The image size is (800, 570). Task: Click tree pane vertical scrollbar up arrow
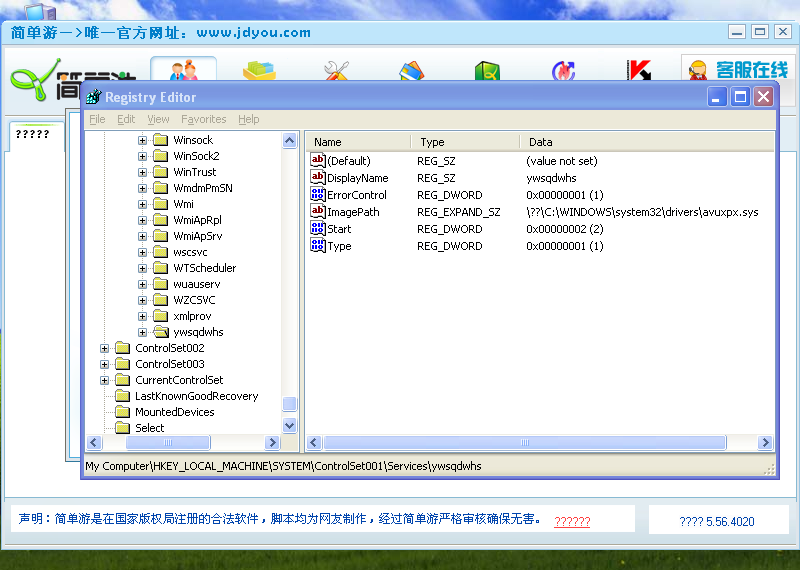[290, 140]
